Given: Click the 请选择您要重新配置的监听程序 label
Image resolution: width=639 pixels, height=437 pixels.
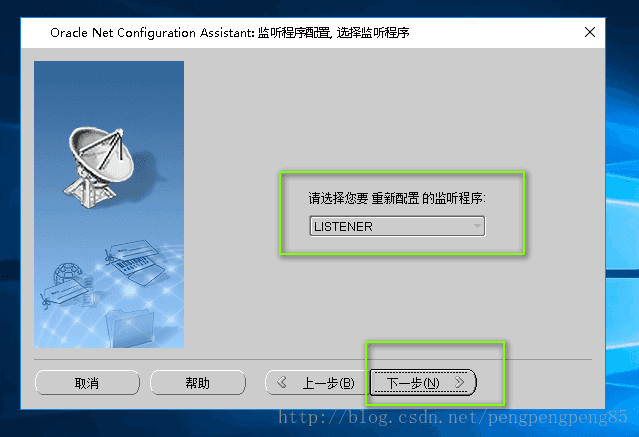Looking at the screenshot, I should (x=397, y=199).
